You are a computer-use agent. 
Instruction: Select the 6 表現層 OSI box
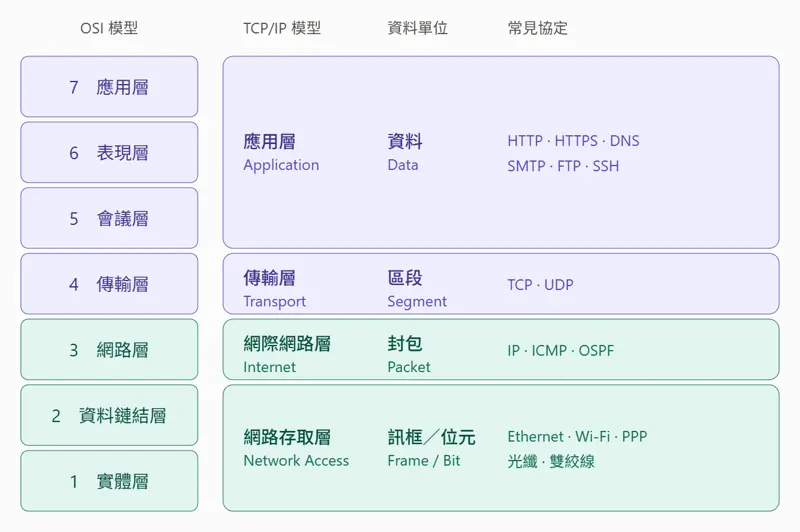tap(109, 153)
